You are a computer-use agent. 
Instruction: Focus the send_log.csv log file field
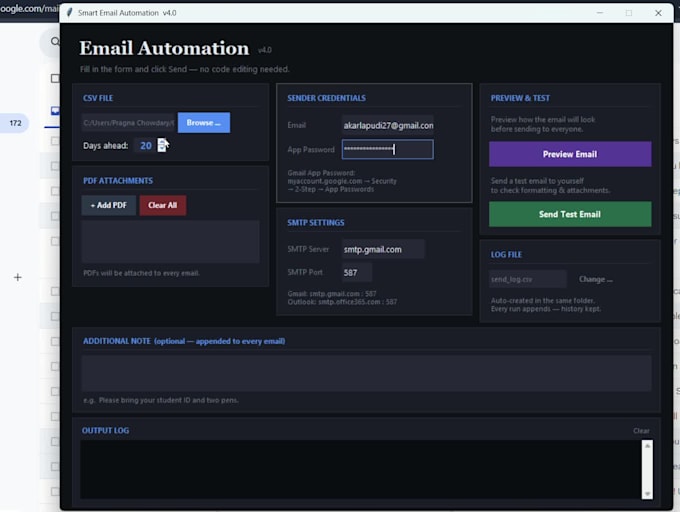528,279
